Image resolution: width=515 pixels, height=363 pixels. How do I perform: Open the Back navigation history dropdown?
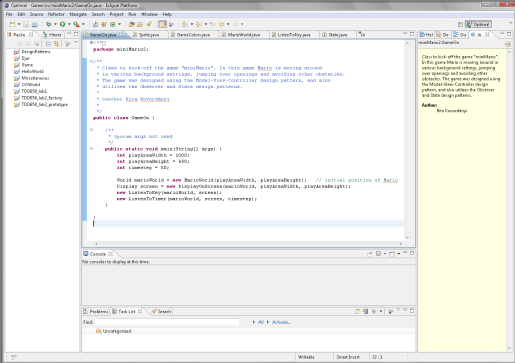[228, 24]
